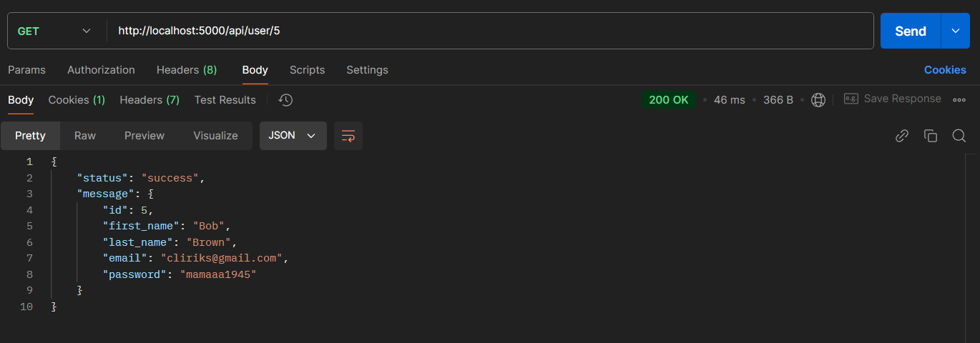Open the Cookies link

pyautogui.click(x=945, y=70)
